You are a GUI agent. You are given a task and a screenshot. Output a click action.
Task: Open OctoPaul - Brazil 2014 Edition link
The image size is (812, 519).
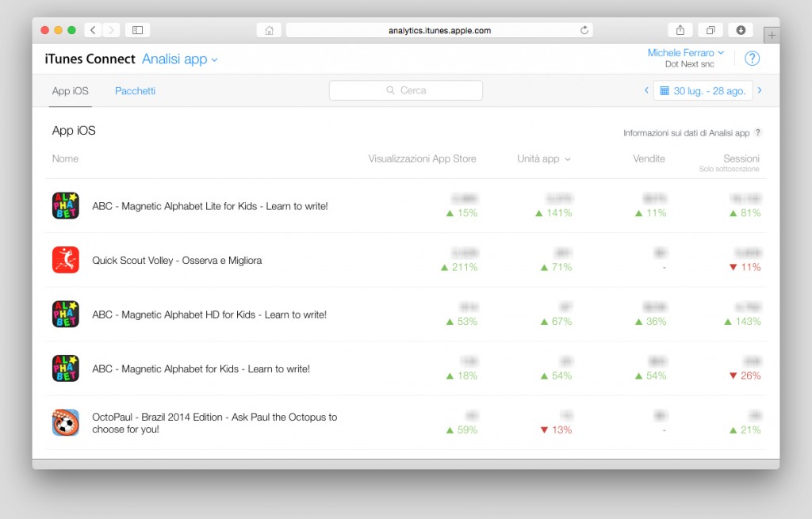tap(214, 423)
